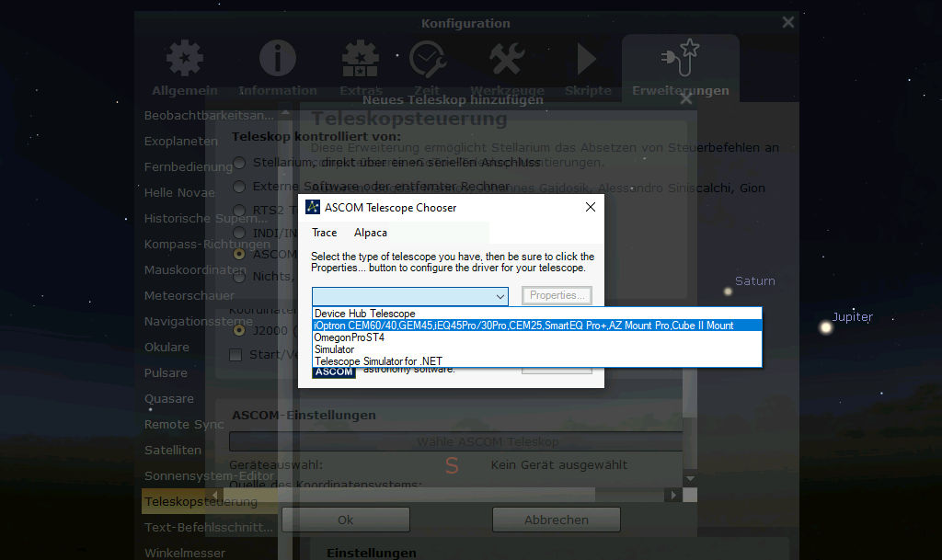Collapse the telescope type combo box
Viewport: 942px width, 560px height.
tap(500, 296)
